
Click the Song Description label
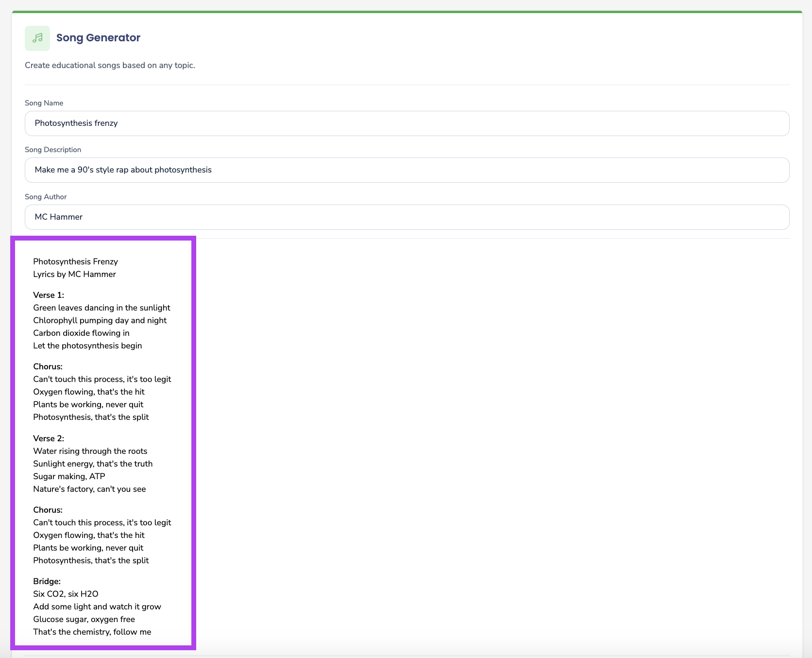tap(53, 150)
